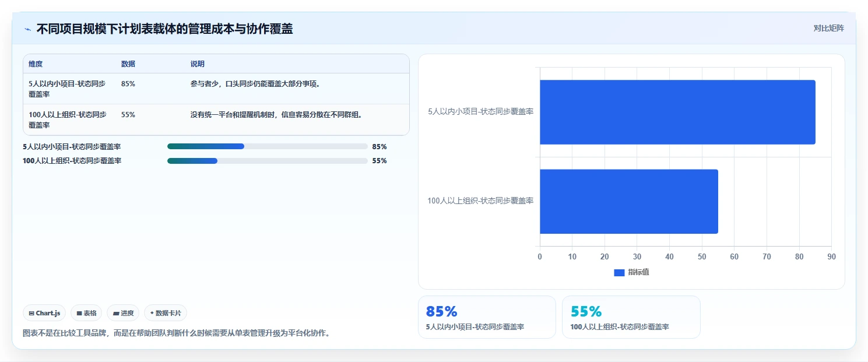Viewport: 868px width, 362px height.
Task: Click the 85% data card
Action: click(x=487, y=317)
